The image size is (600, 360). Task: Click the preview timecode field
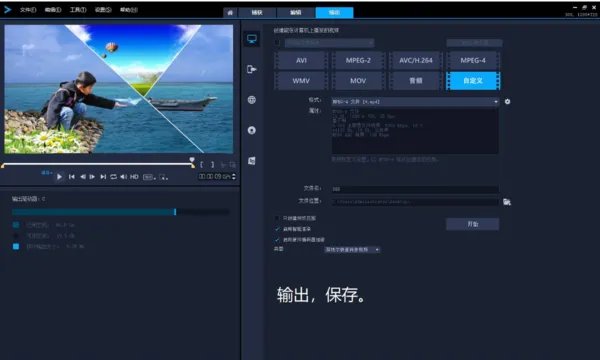214,177
